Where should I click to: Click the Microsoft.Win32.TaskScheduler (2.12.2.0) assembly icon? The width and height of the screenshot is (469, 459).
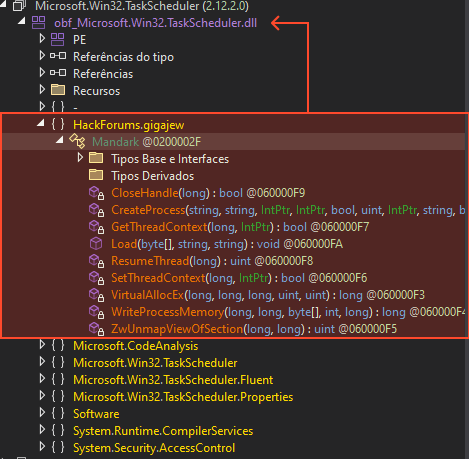click(19, 5)
